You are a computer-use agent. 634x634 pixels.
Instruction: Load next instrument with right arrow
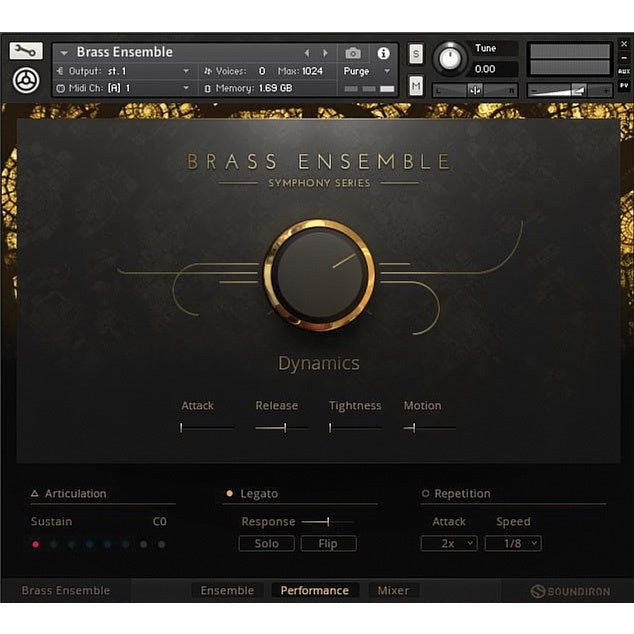pyautogui.click(x=325, y=53)
